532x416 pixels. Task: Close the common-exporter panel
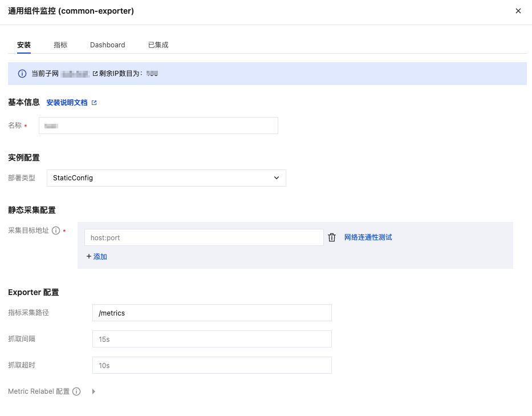[518, 11]
